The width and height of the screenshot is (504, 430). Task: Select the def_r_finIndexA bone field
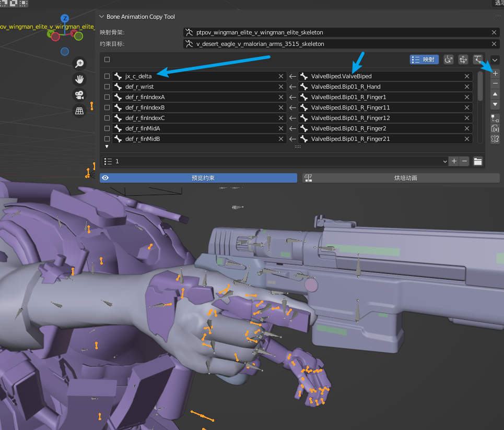tap(199, 97)
